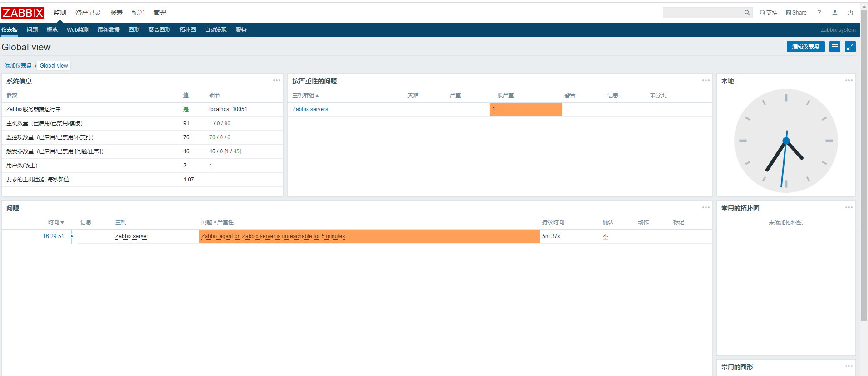Open the help question mark icon
This screenshot has height=376, width=868.
click(x=819, y=13)
